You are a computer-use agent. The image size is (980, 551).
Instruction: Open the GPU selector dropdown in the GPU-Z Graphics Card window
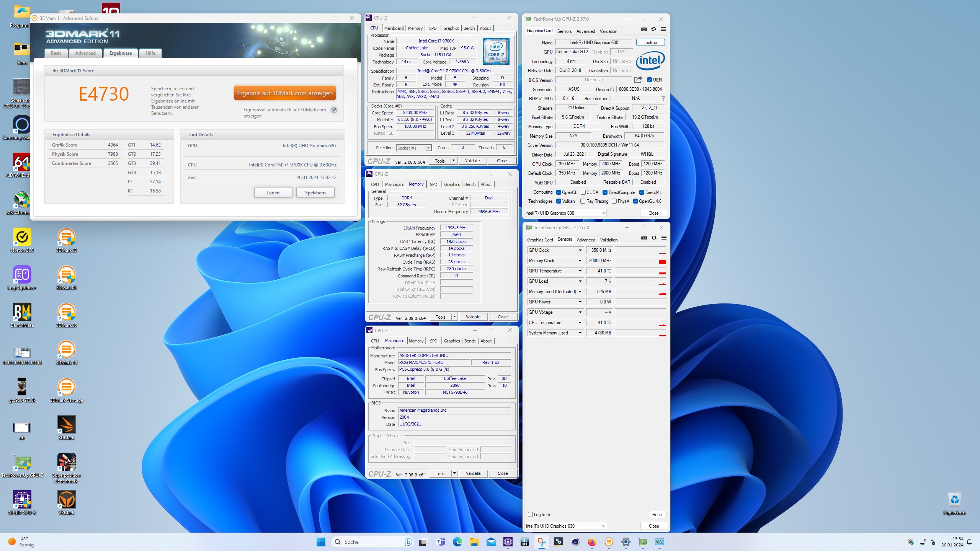point(565,213)
